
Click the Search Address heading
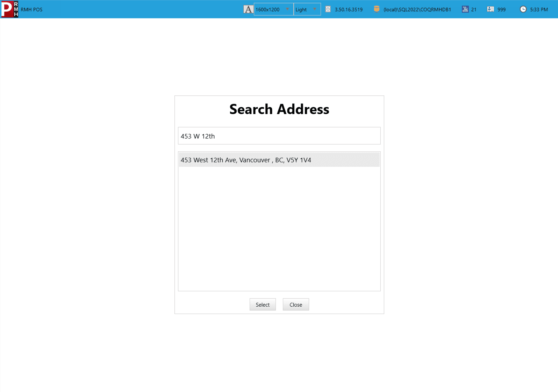coord(279,109)
